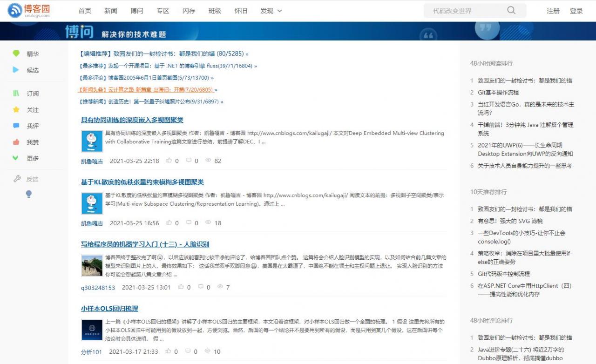The width and height of the screenshot is (596, 364).
Task: Click the Doraemon thumbnail of the first article
Action: [91, 141]
